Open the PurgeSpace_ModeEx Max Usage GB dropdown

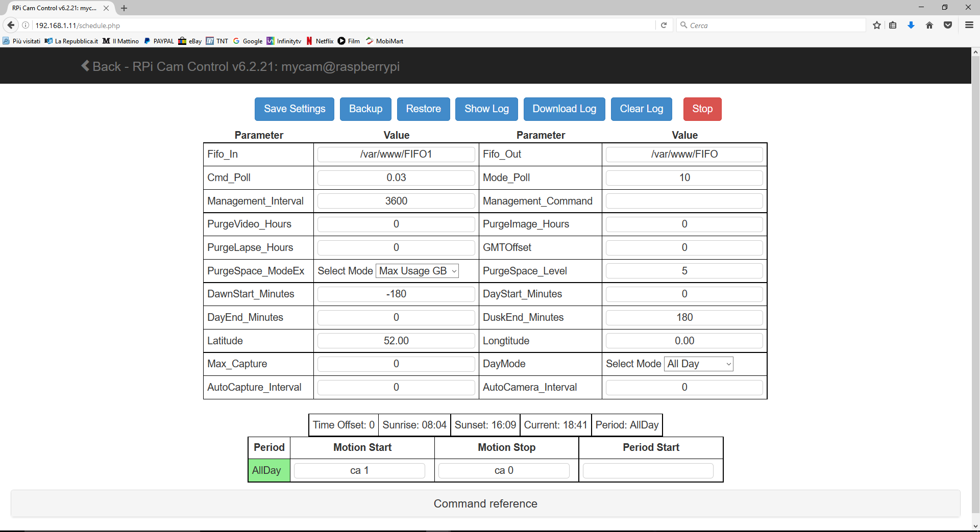click(x=417, y=271)
